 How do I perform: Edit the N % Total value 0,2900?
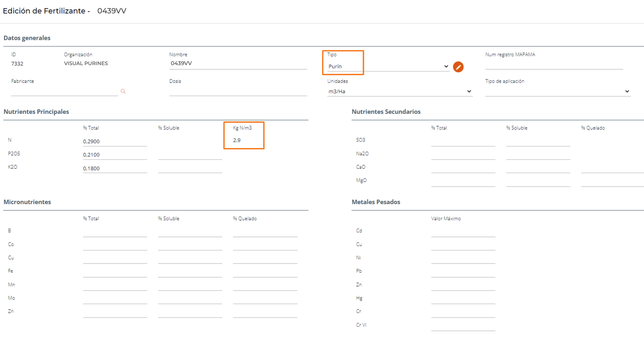click(115, 141)
